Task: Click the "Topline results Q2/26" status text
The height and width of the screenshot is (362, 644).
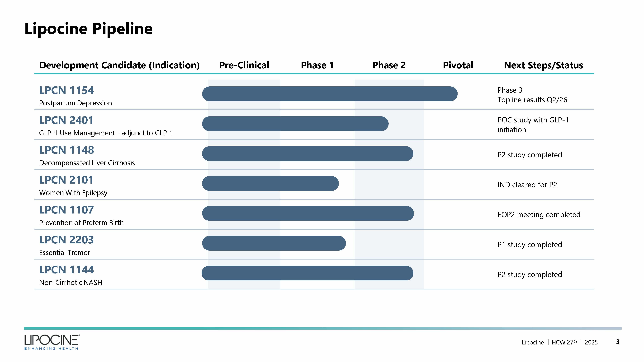Action: coord(532,100)
